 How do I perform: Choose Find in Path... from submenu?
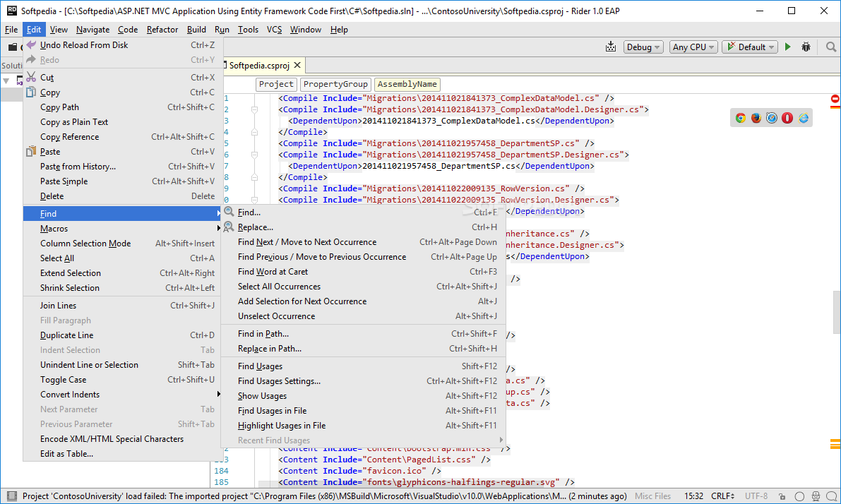pos(363,334)
